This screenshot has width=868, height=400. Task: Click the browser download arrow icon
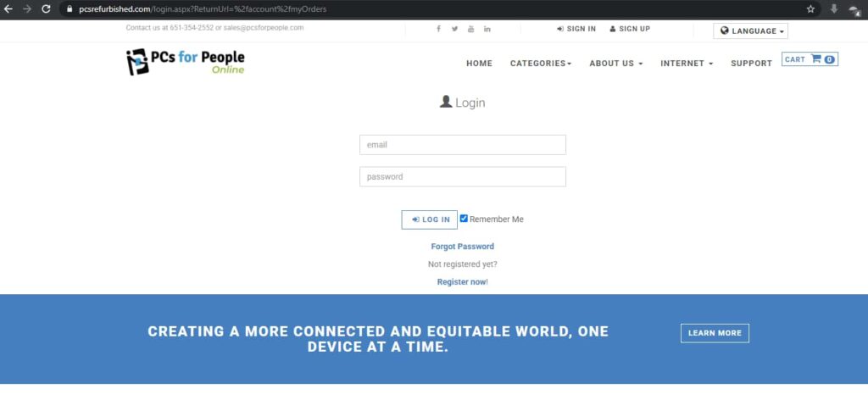[834, 8]
